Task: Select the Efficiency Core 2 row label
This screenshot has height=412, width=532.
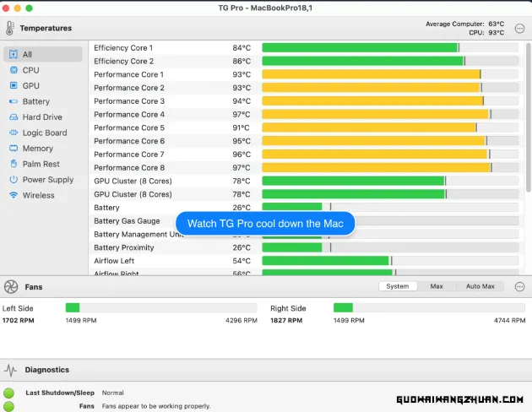Action: [x=124, y=61]
